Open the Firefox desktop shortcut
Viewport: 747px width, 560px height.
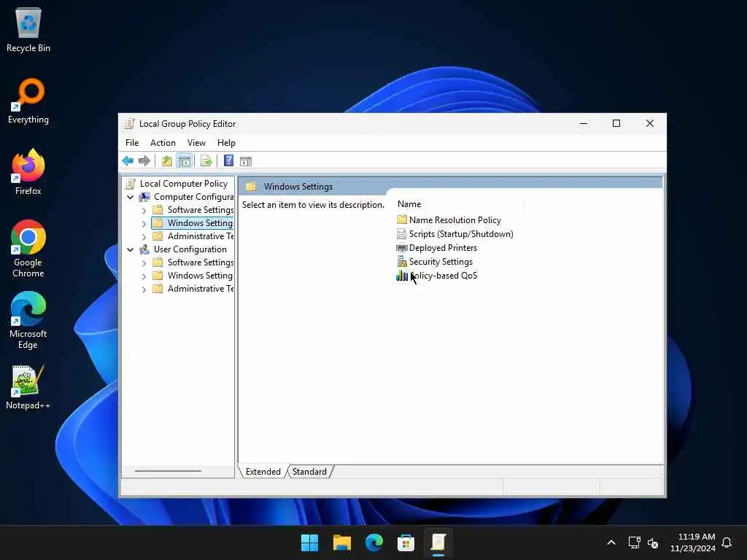click(x=28, y=172)
